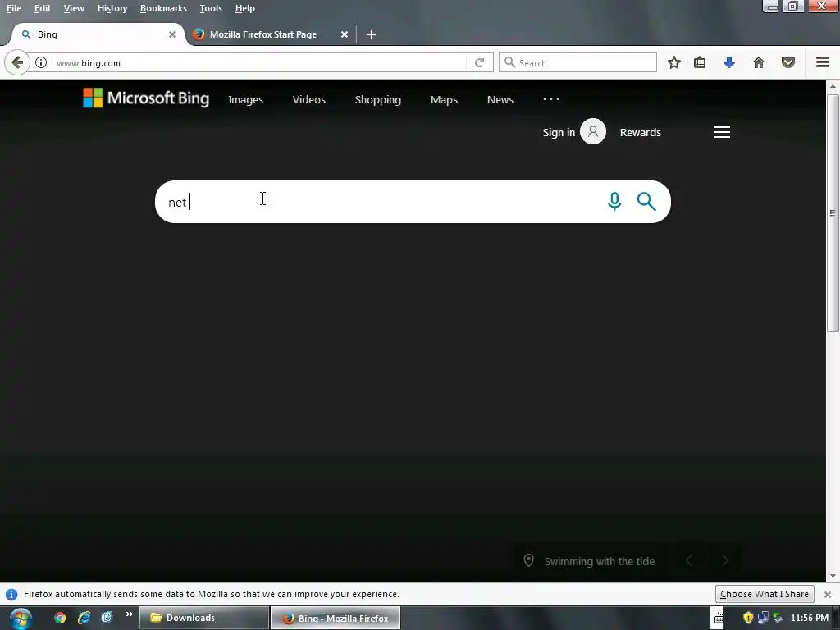
Task: Click Bing - Mozilla Firefox taskbar button
Action: 336,619
